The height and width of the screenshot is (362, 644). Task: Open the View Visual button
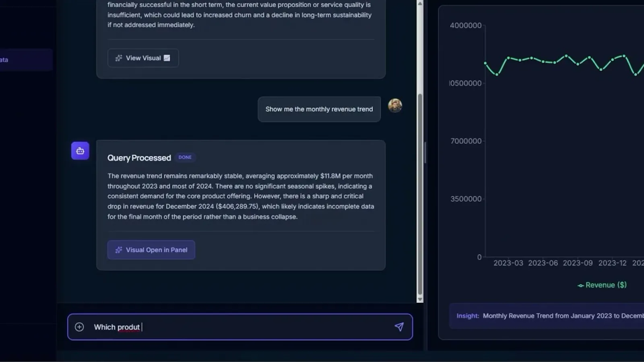coord(143,58)
